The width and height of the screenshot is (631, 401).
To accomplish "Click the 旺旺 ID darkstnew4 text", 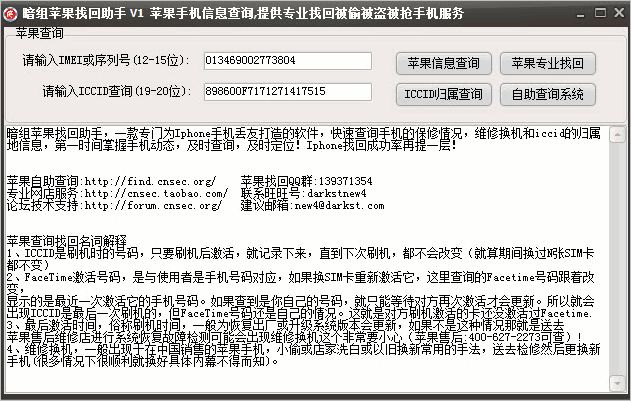I will [336, 194].
